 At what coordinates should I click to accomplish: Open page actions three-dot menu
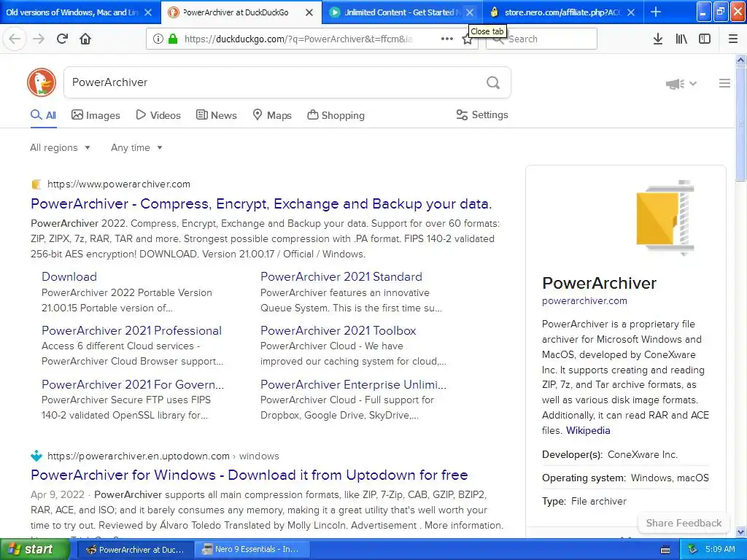[447, 39]
